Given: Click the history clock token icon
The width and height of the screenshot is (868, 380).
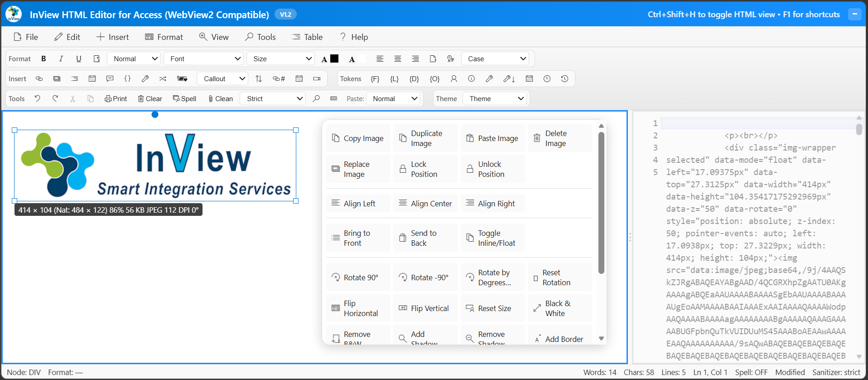Looking at the screenshot, I should [x=564, y=78].
